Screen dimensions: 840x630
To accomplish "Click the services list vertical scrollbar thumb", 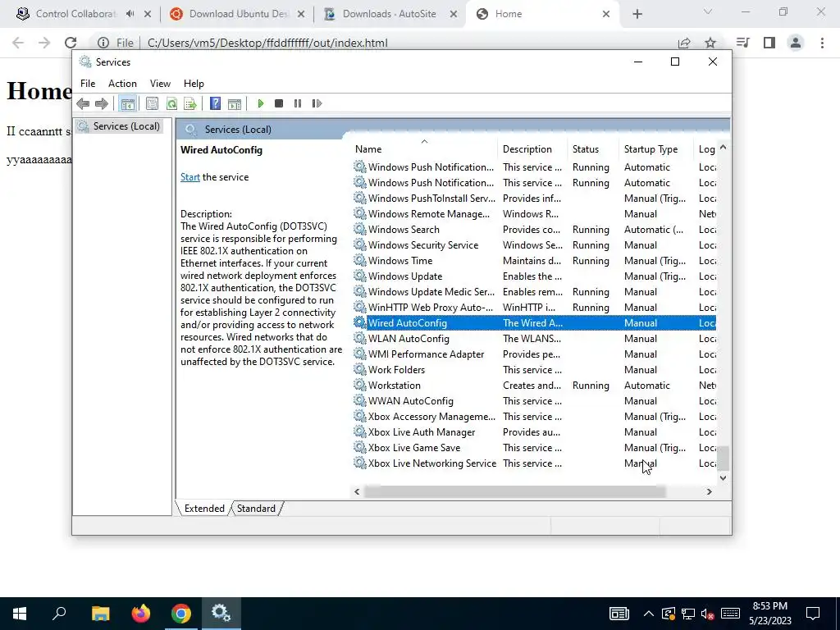I will [x=724, y=458].
